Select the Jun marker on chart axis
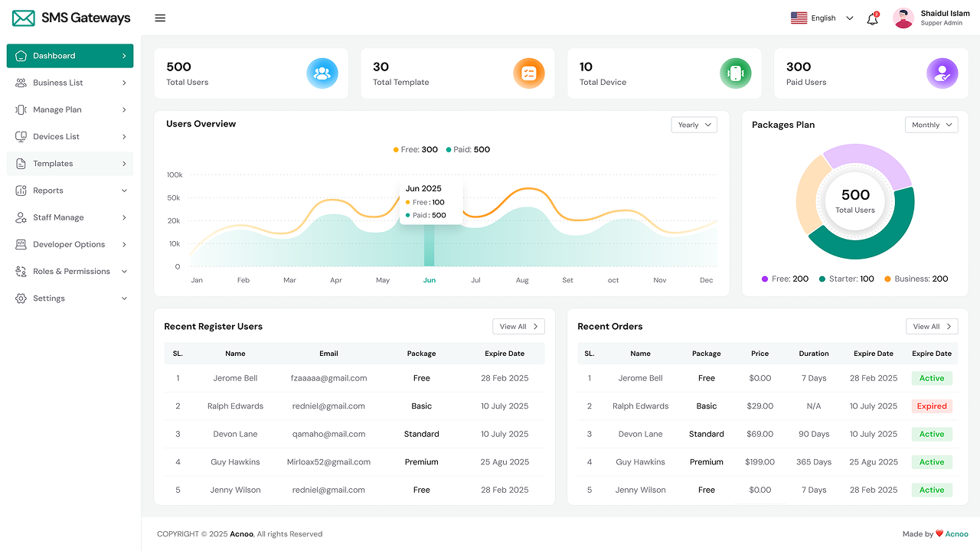This screenshot has height=551, width=980. (x=430, y=280)
